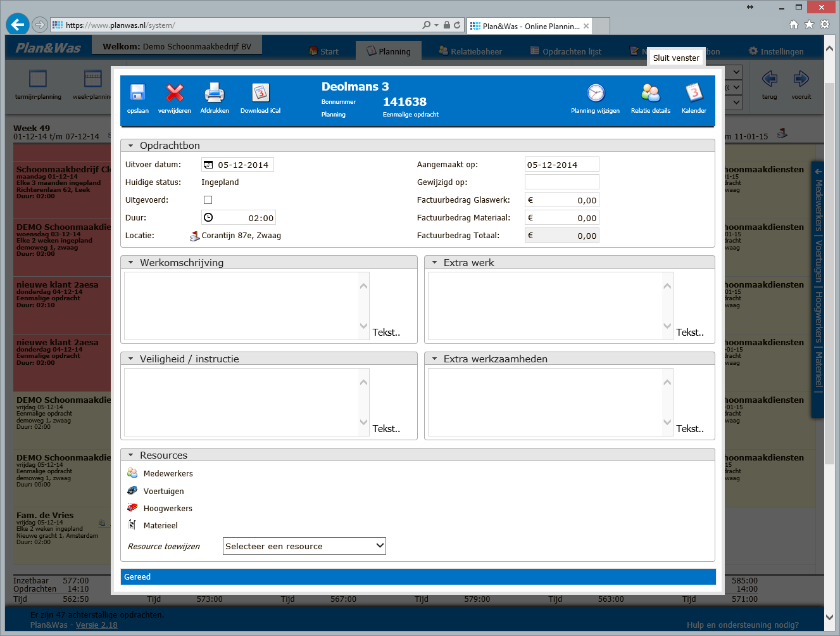Collapse the Extra werkzaamheden section

[x=435, y=359]
